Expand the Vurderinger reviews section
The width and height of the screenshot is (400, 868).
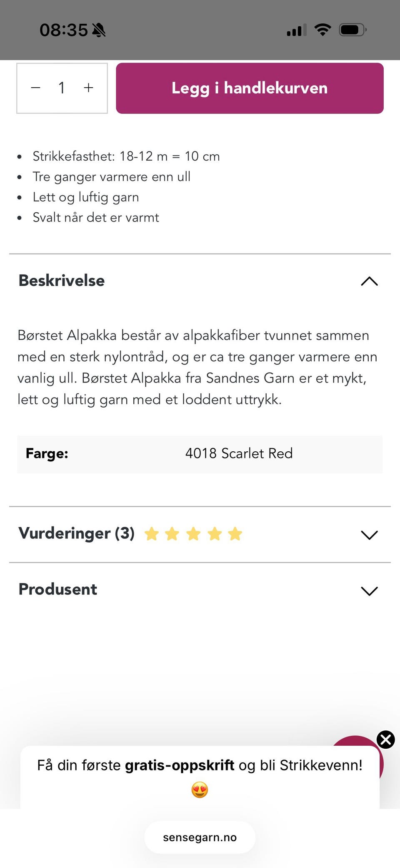[368, 535]
